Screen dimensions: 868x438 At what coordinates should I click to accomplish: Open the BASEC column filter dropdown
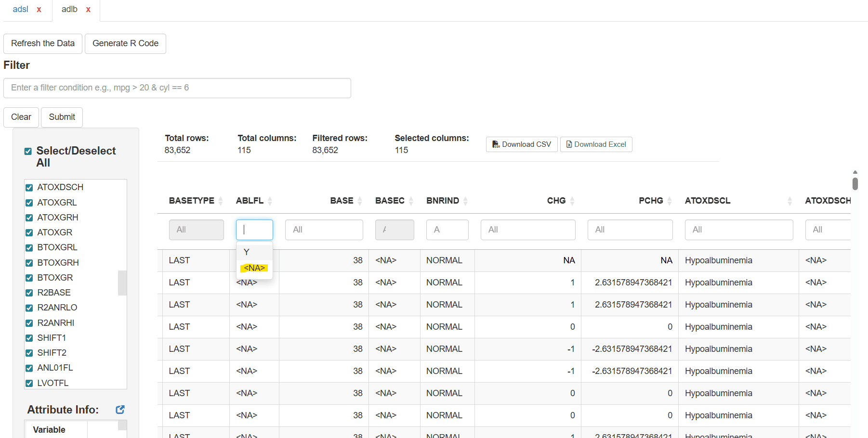pos(395,230)
